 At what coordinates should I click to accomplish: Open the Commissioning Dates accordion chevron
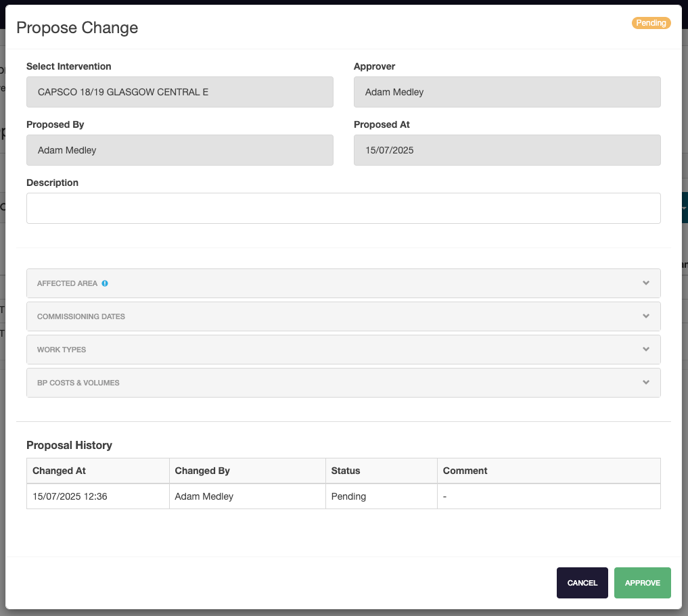coord(646,316)
